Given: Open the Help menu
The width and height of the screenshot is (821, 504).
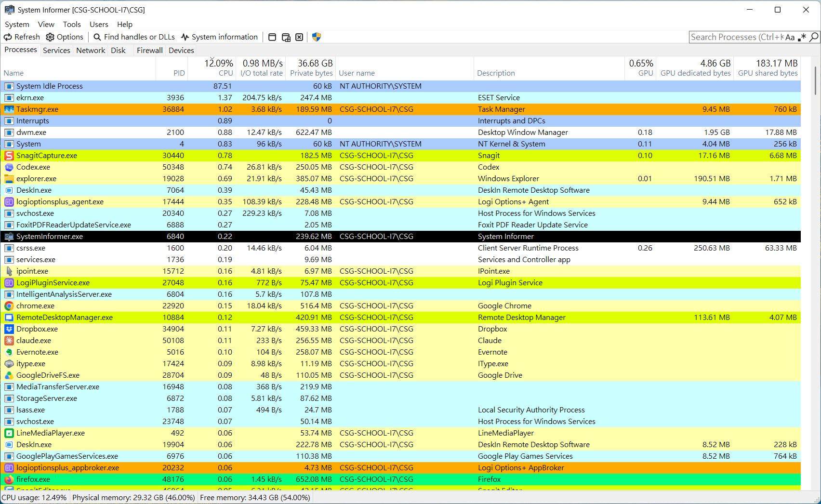Looking at the screenshot, I should click(125, 25).
